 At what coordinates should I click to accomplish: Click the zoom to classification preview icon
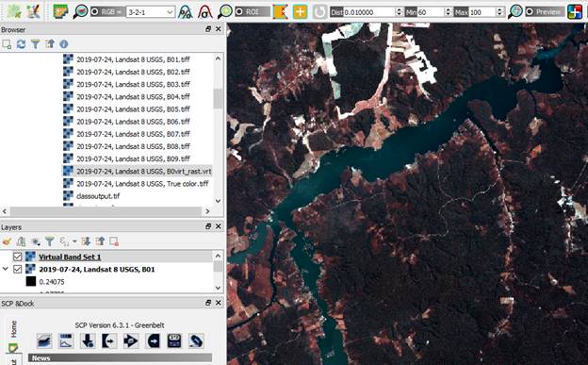tap(515, 11)
